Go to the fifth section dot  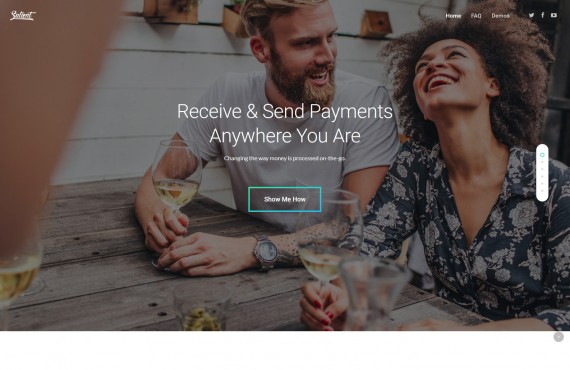pos(542,184)
